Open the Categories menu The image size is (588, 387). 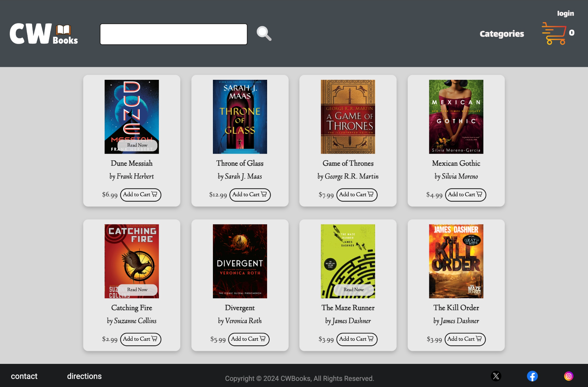[502, 34]
